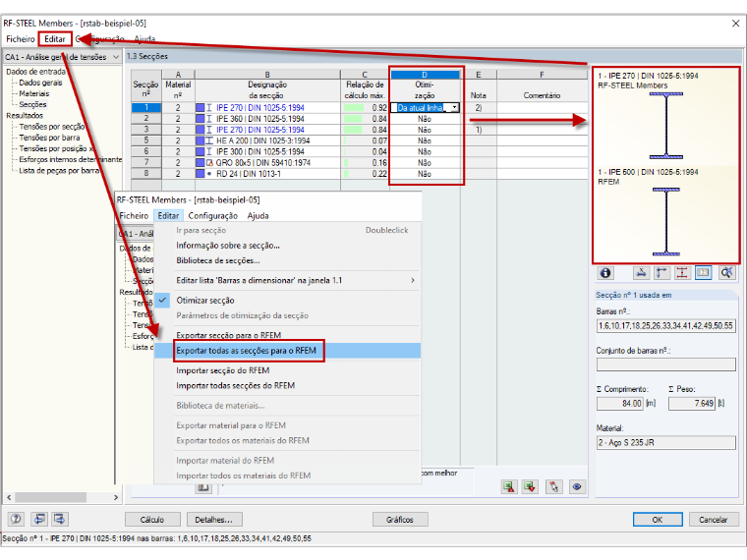Click the Comprimento value 84.00 field
Screen dimensions: 747x560
tap(620, 404)
